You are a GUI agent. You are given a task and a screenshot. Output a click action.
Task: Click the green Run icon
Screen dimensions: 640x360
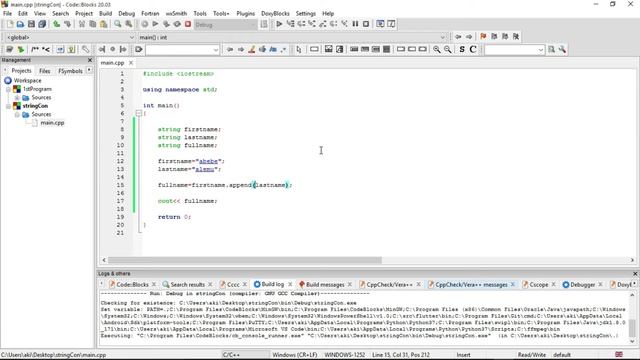[155, 24]
